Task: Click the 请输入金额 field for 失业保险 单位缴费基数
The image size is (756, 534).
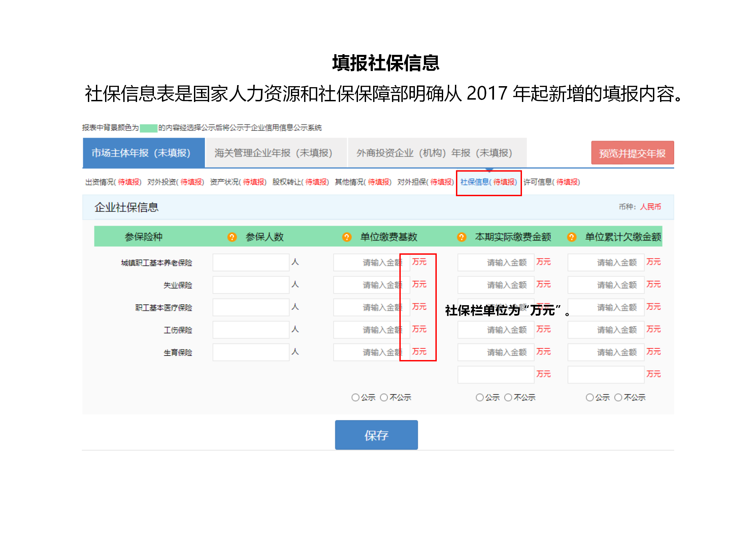Action: [371, 284]
